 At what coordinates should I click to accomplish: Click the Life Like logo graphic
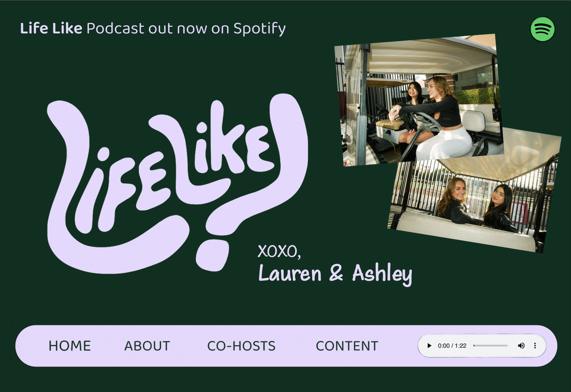click(177, 183)
